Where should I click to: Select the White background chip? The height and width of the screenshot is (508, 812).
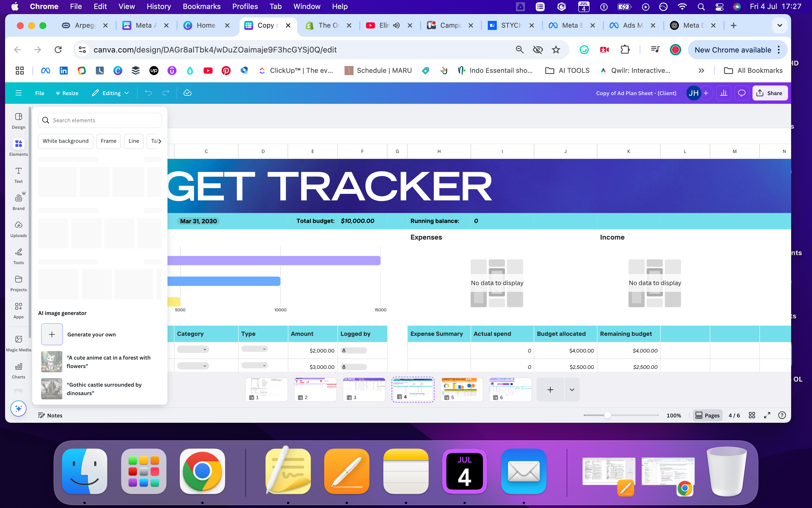[65, 141]
